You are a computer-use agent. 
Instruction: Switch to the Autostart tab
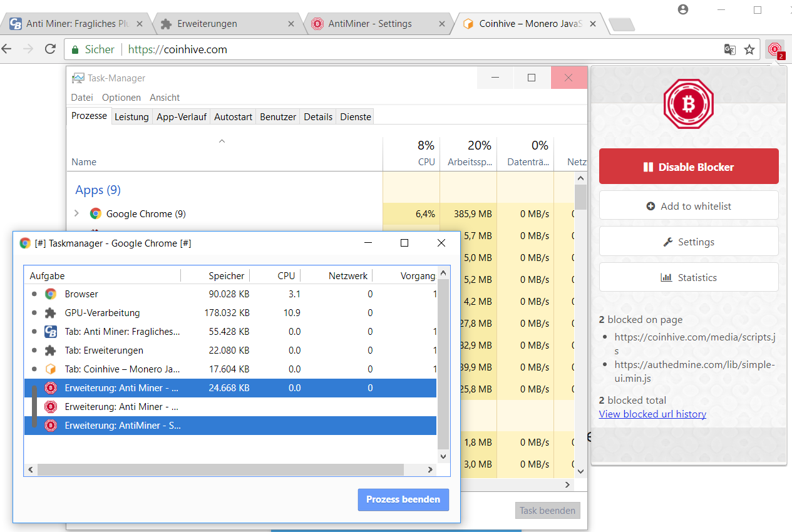point(234,117)
